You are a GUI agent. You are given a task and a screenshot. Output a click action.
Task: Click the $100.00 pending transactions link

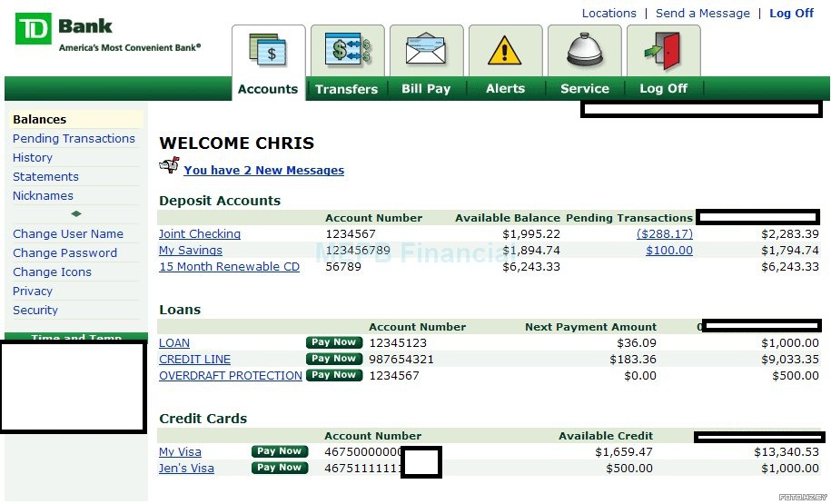[668, 250]
